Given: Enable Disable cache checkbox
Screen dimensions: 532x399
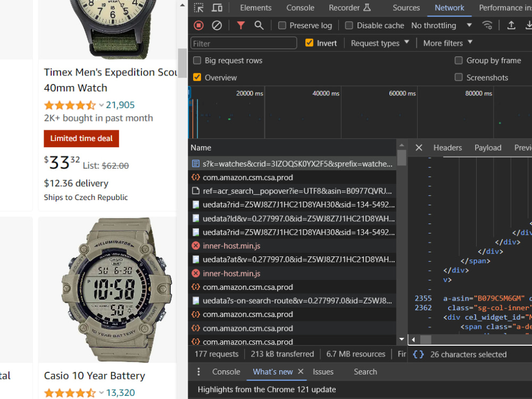Looking at the screenshot, I should pos(349,26).
